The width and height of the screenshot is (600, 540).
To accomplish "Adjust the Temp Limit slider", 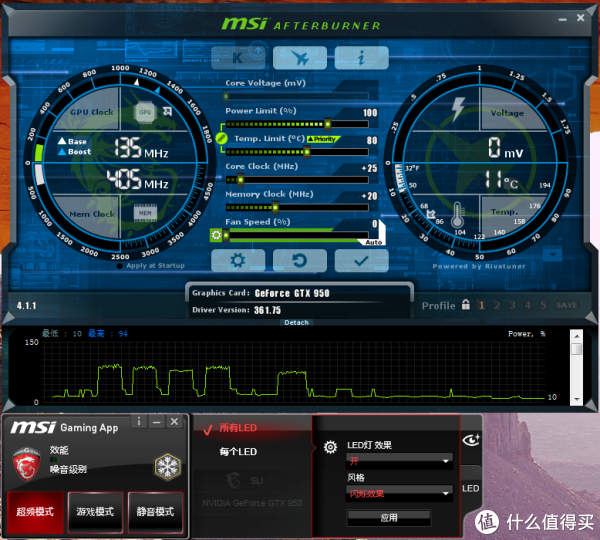I will pos(297,152).
